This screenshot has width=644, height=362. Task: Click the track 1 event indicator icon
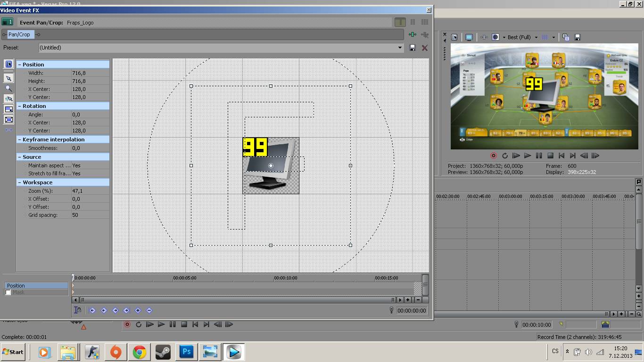(x=8, y=22)
